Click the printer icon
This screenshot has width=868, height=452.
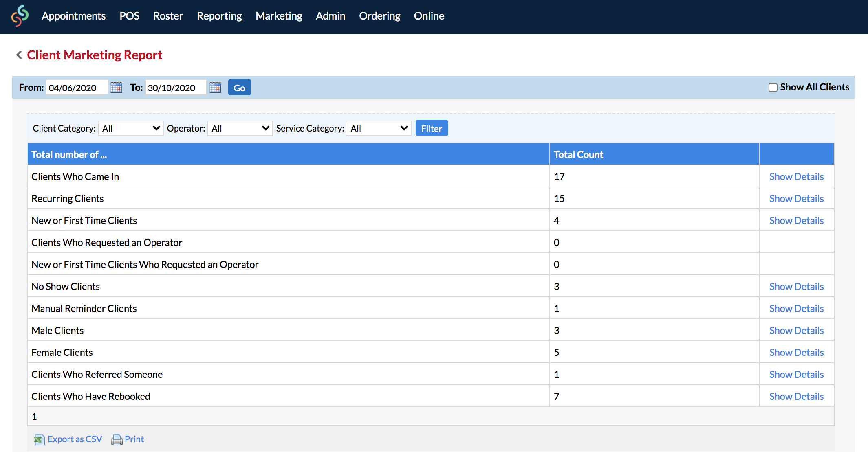(117, 439)
